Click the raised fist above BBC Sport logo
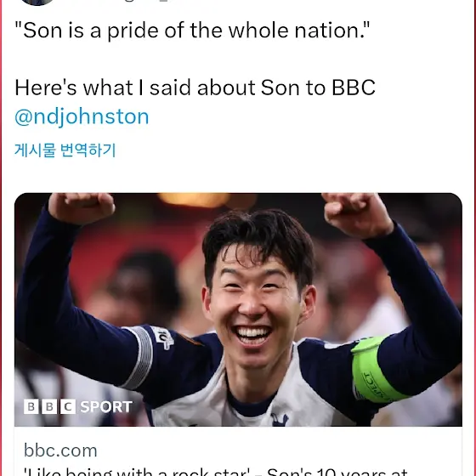The height and width of the screenshot is (476, 476). point(82,207)
